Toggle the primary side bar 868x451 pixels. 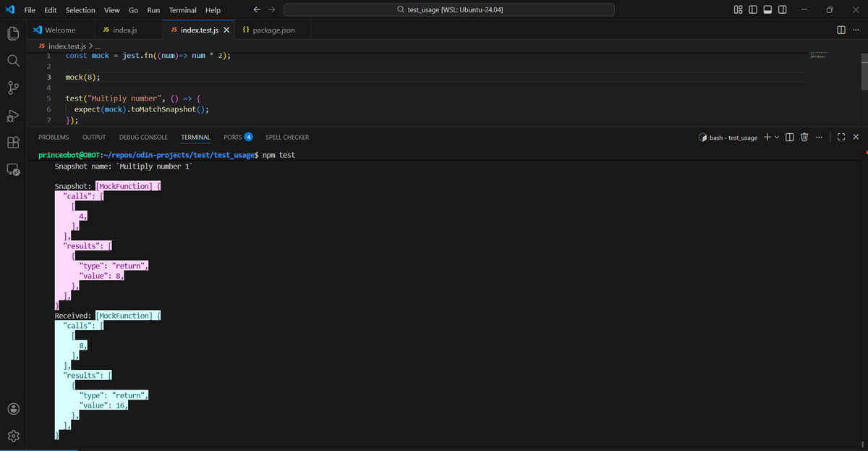point(753,9)
